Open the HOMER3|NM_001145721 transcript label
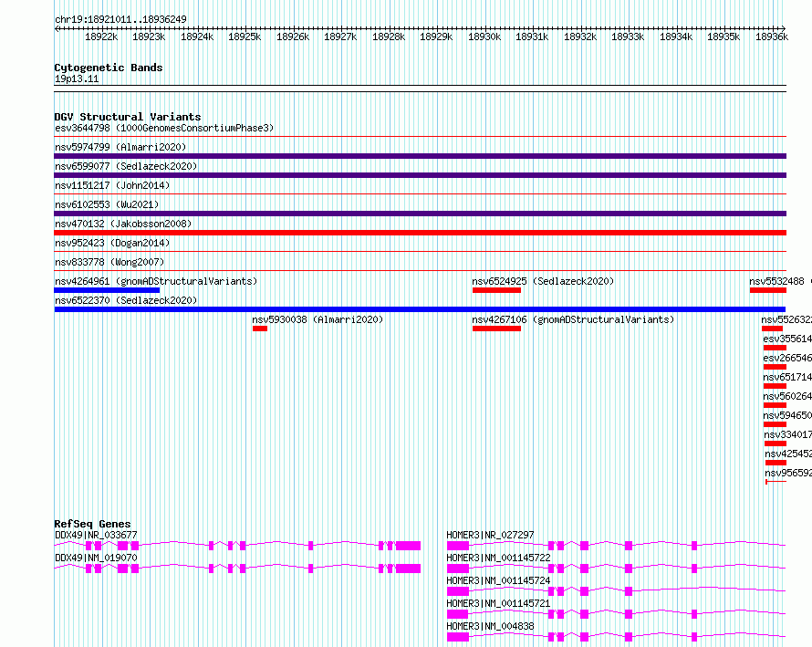 pyautogui.click(x=498, y=603)
